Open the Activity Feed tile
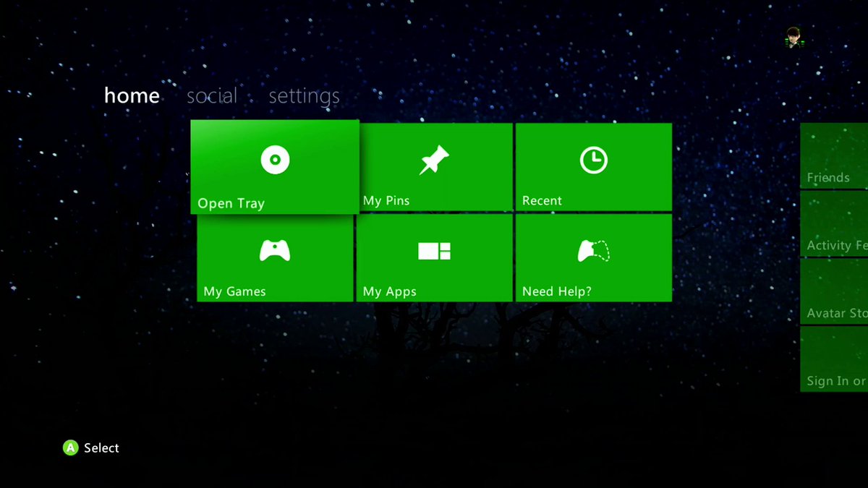This screenshot has height=488, width=868. tap(834, 224)
